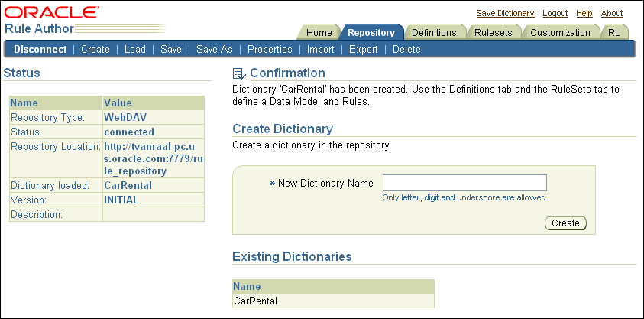The height and width of the screenshot is (319, 644).
Task: Choose Save As in the submenu
Action: pyautogui.click(x=215, y=49)
